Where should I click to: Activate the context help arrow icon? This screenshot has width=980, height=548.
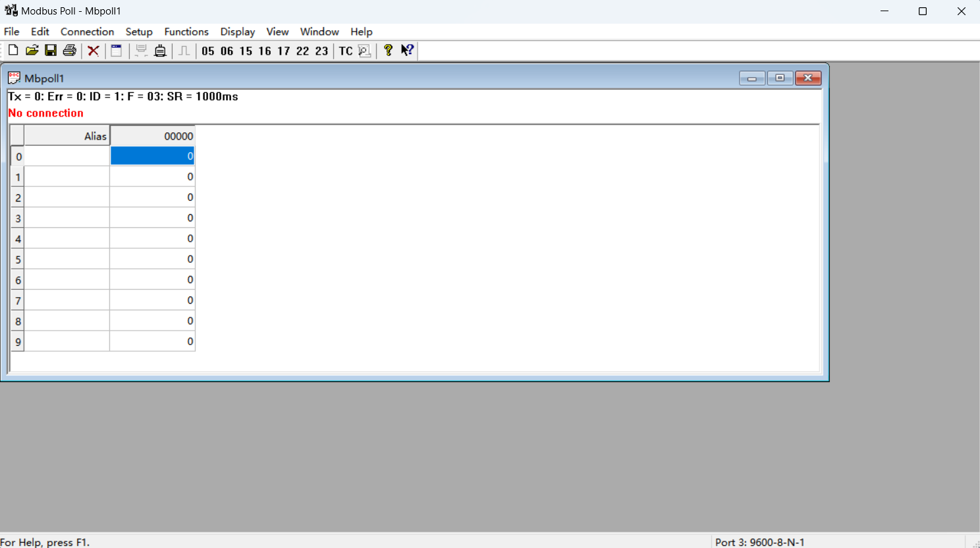point(408,51)
